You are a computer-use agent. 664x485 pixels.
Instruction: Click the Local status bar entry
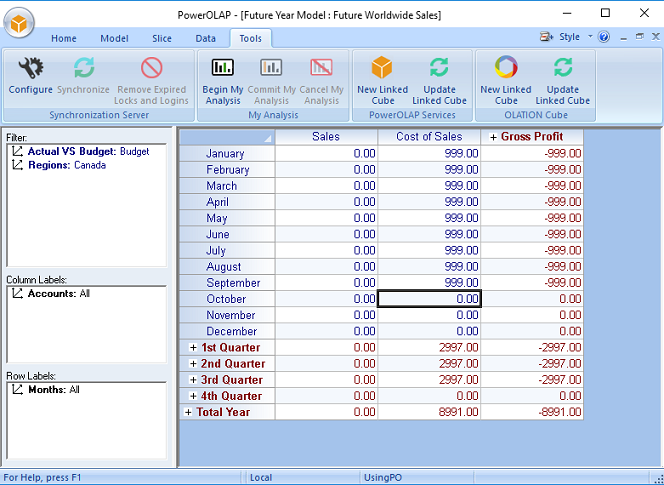coord(261,478)
